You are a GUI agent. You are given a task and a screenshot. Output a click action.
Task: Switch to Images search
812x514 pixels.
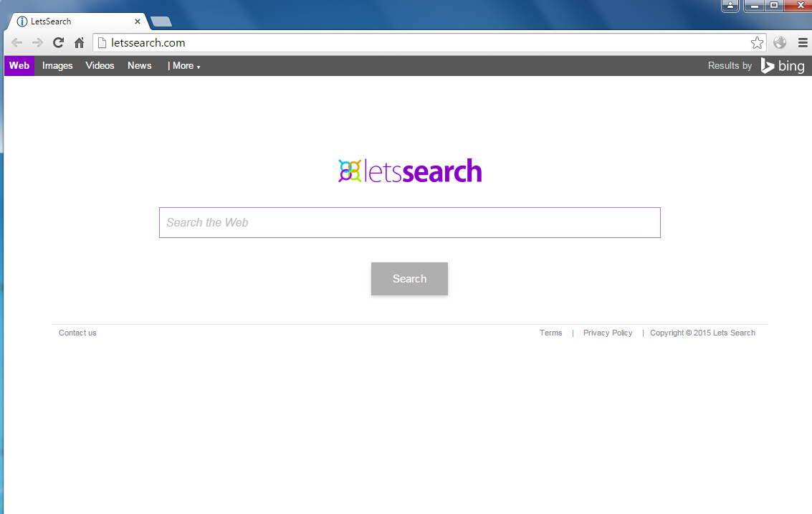click(x=57, y=66)
